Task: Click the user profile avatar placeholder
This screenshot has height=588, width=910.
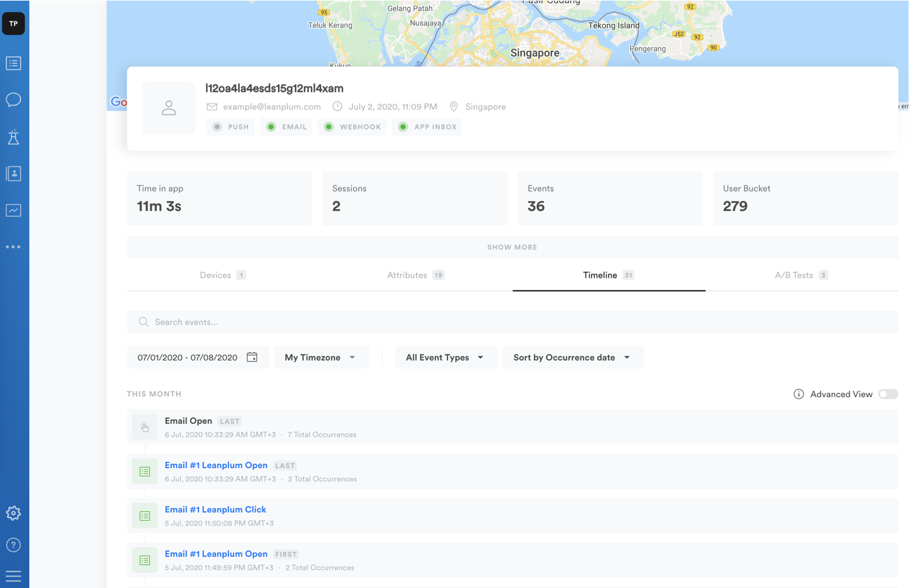Action: coord(169,108)
